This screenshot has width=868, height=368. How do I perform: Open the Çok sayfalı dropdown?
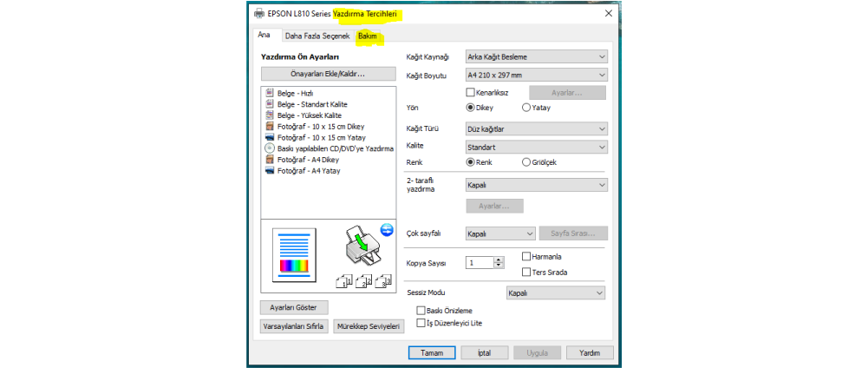coord(500,233)
